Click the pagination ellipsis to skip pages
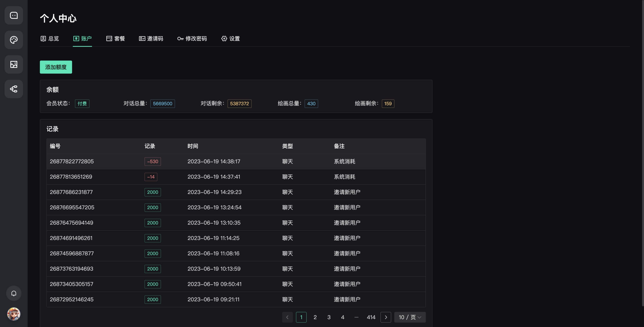Viewport: 644px width, 327px height. 356,317
